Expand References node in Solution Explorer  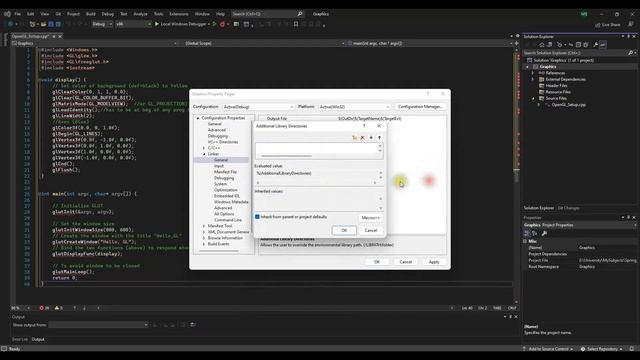533,73
